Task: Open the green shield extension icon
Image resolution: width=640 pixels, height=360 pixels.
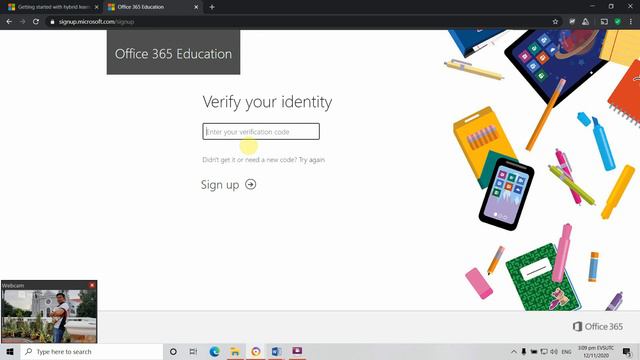Action: [618, 22]
